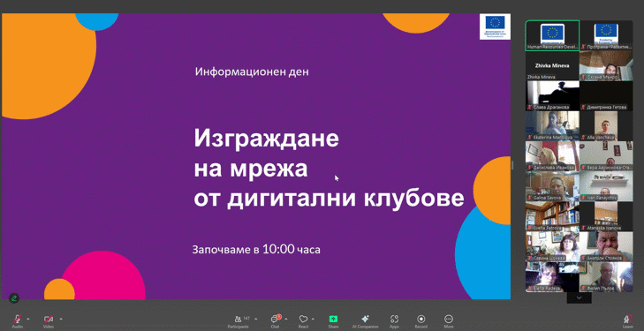Select Svetla Petrova's video tile

coord(552,216)
